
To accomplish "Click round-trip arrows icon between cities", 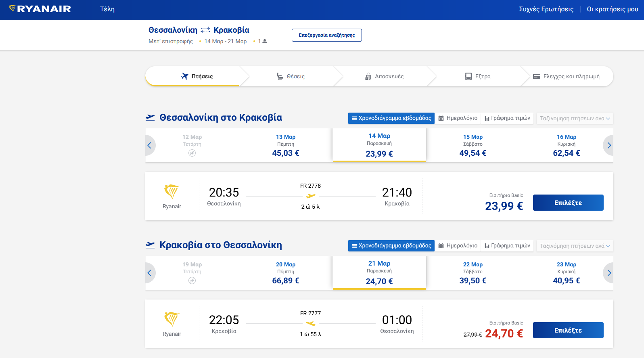I will (x=205, y=30).
